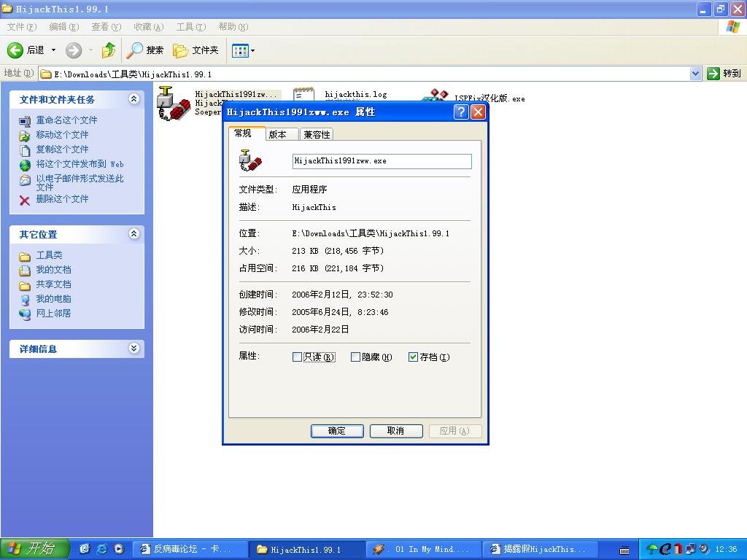Select LSPFix汉化版.exe file in folder
This screenshot has width=747, height=560.
489,98
